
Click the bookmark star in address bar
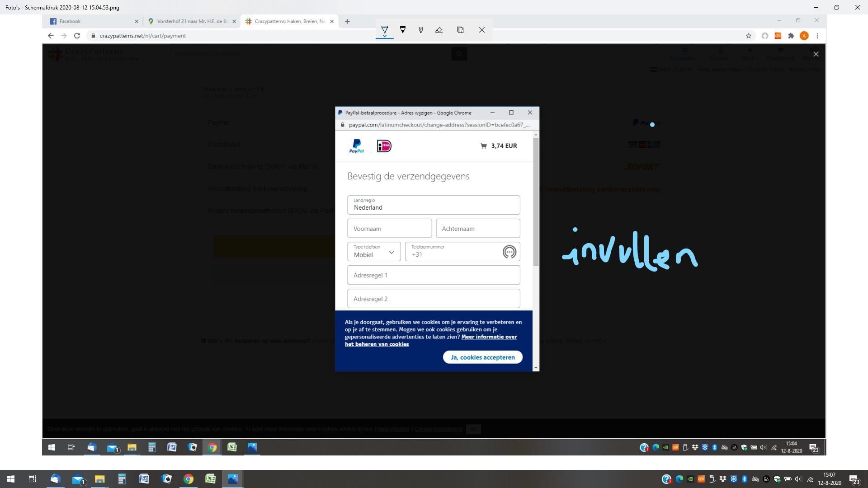point(748,36)
